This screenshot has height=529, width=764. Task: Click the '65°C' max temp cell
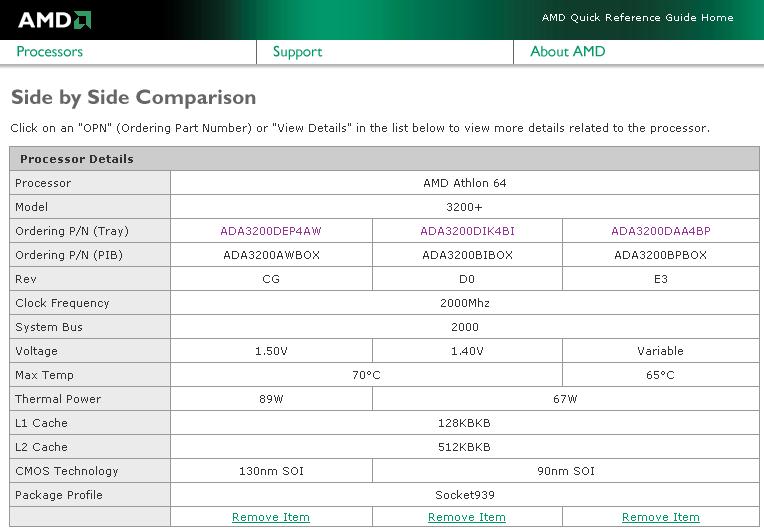pyautogui.click(x=660, y=375)
